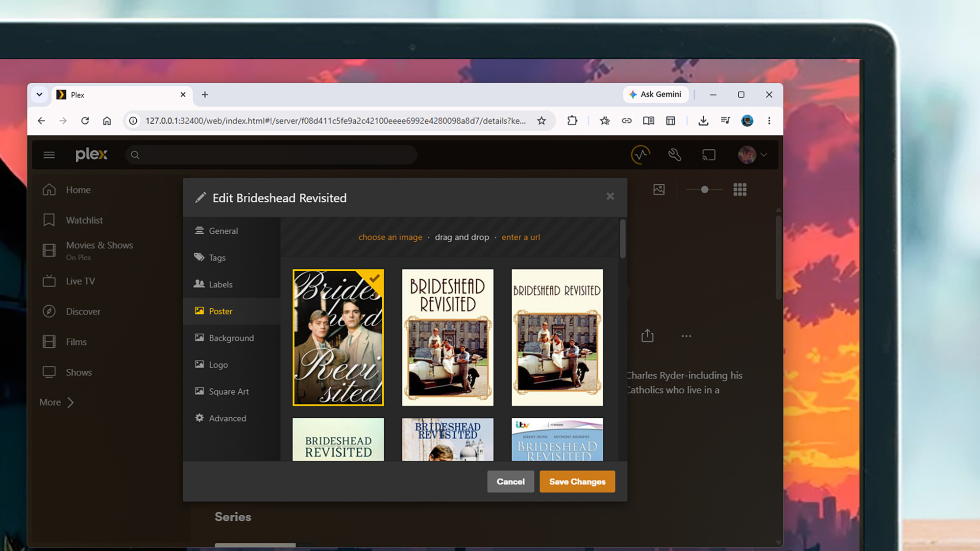Close the Plex browser tab
The width and height of the screenshot is (980, 551).
[183, 95]
